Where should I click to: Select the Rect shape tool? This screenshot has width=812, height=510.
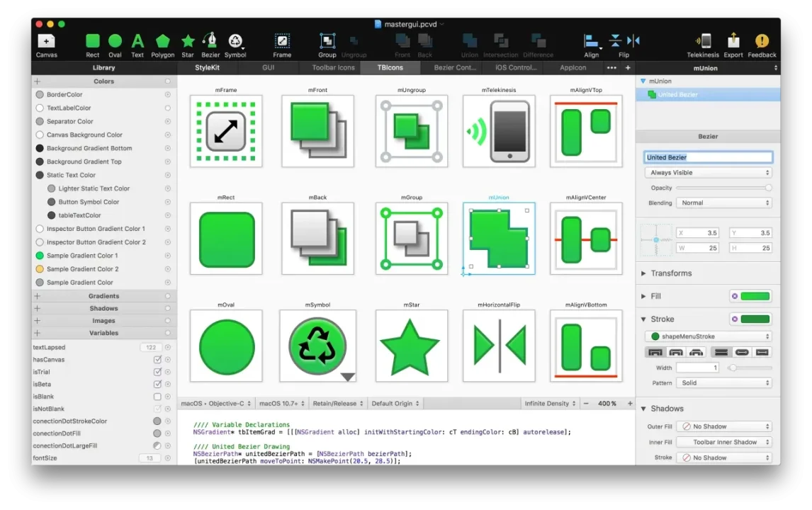pos(93,45)
